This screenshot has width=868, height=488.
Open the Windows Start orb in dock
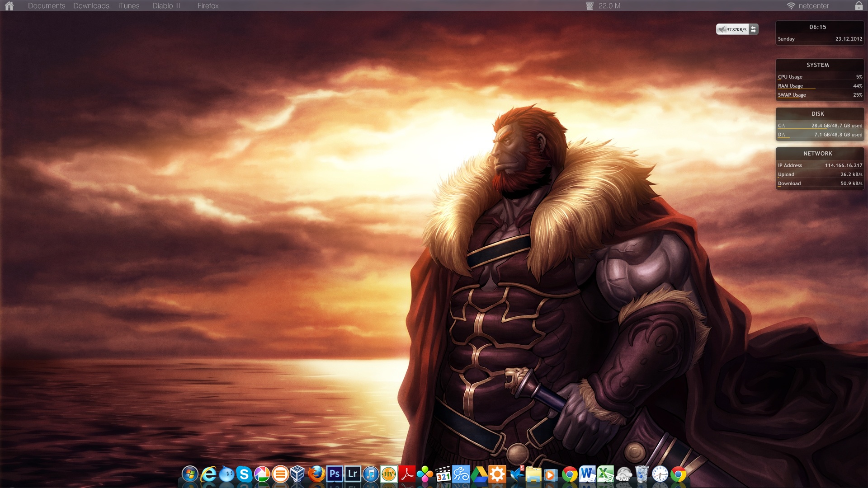(x=190, y=474)
